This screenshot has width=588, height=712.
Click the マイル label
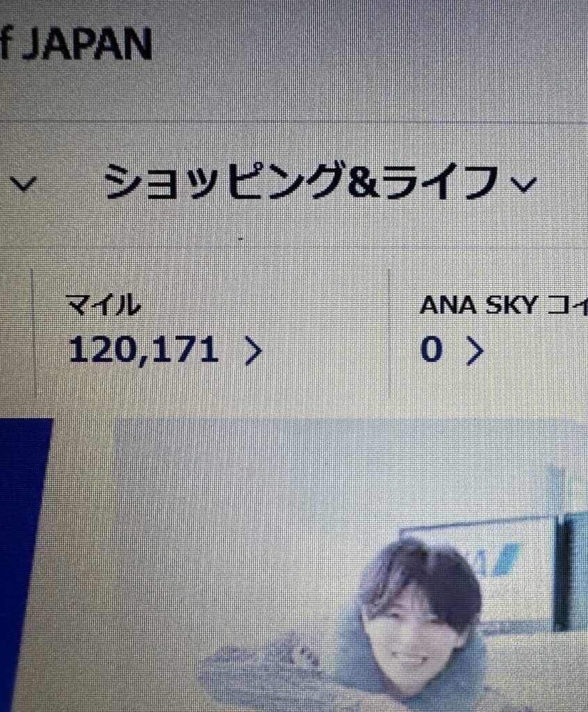click(104, 305)
